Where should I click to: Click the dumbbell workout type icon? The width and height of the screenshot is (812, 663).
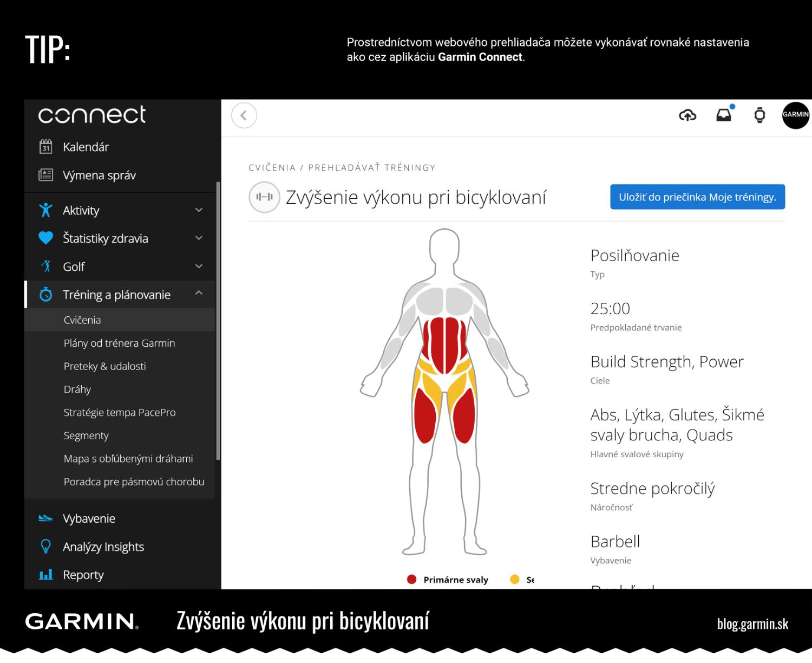pyautogui.click(x=264, y=197)
